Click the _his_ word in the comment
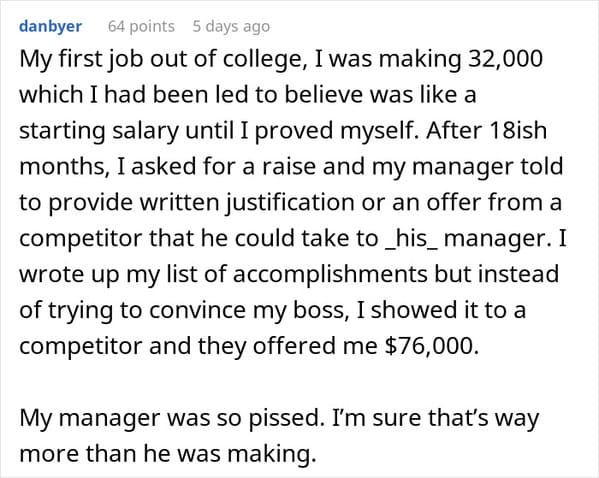 [x=411, y=239]
